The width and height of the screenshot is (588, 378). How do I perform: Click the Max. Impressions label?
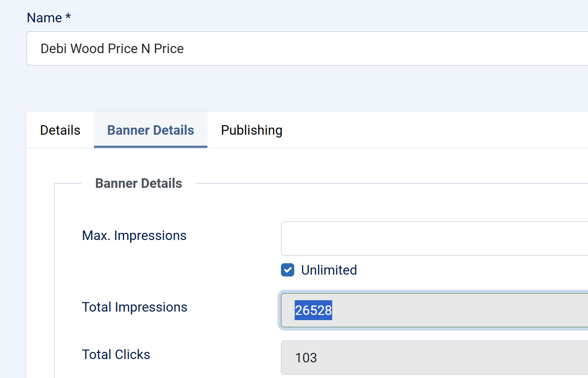tap(134, 235)
